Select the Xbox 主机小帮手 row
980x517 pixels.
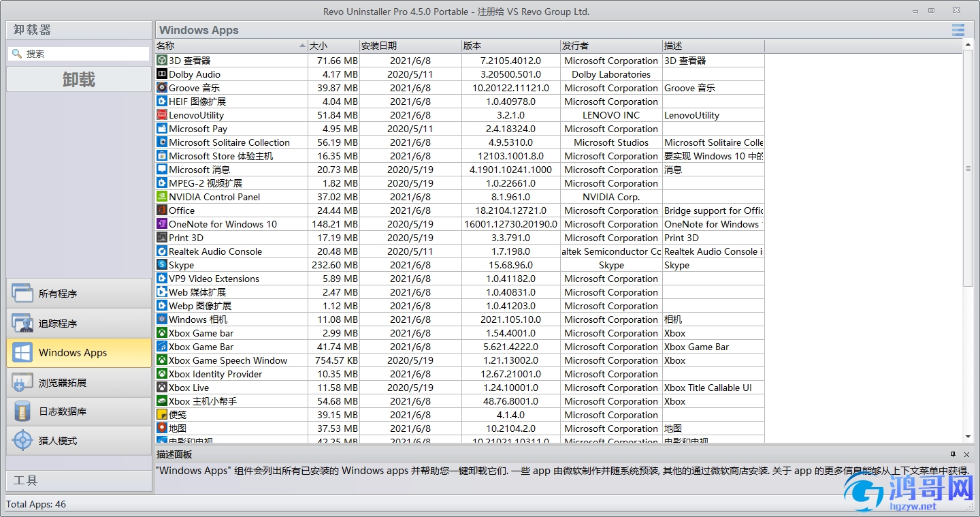click(x=460, y=401)
